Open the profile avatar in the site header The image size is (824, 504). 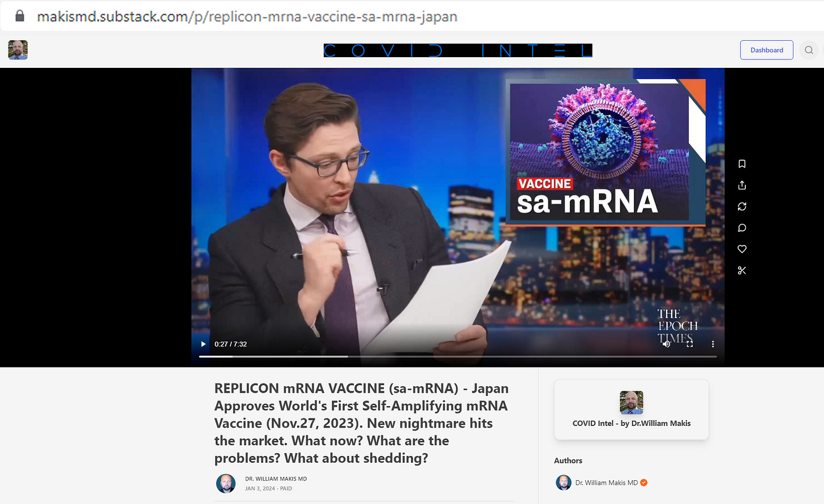point(18,50)
